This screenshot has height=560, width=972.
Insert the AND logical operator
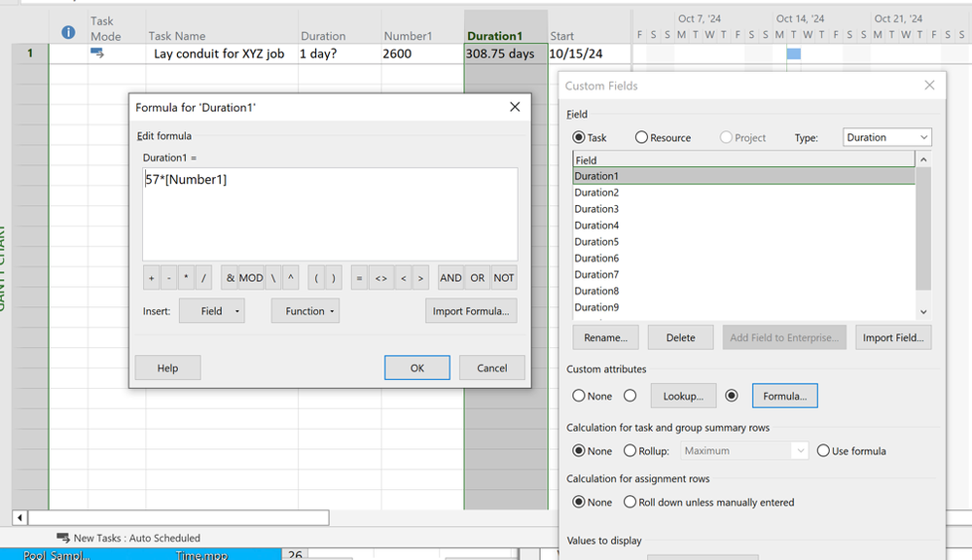450,278
